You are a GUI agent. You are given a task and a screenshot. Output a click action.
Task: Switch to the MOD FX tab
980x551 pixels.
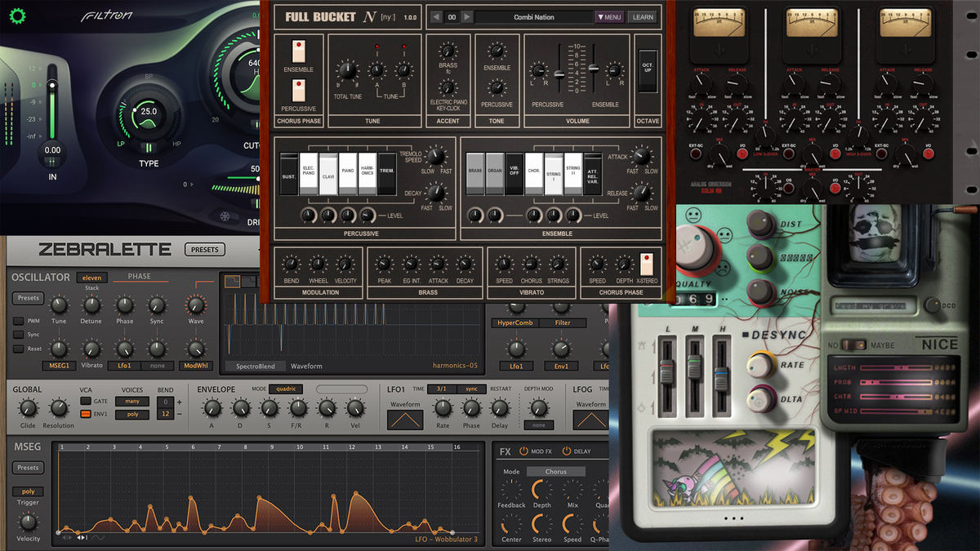(541, 451)
